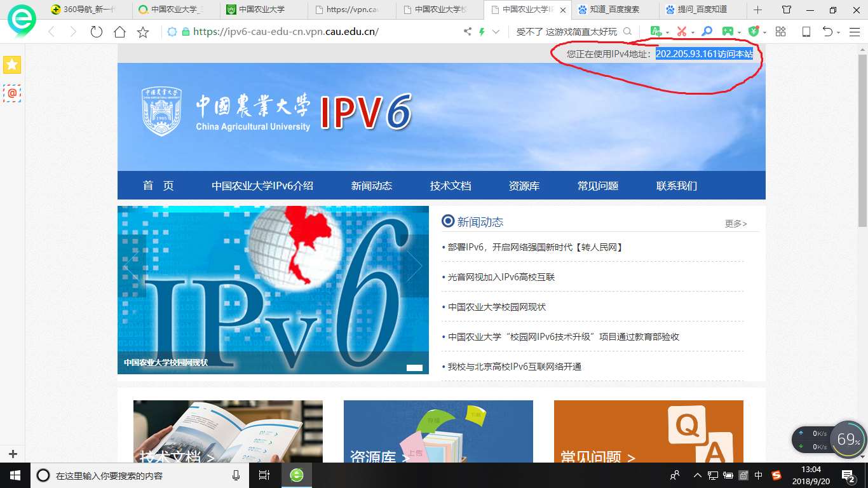Open the 首页 navigation menu item
The image size is (868, 488).
coord(158,186)
